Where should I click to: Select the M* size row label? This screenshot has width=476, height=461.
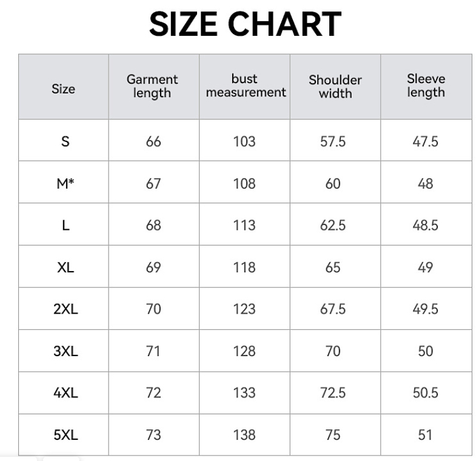[x=65, y=183]
